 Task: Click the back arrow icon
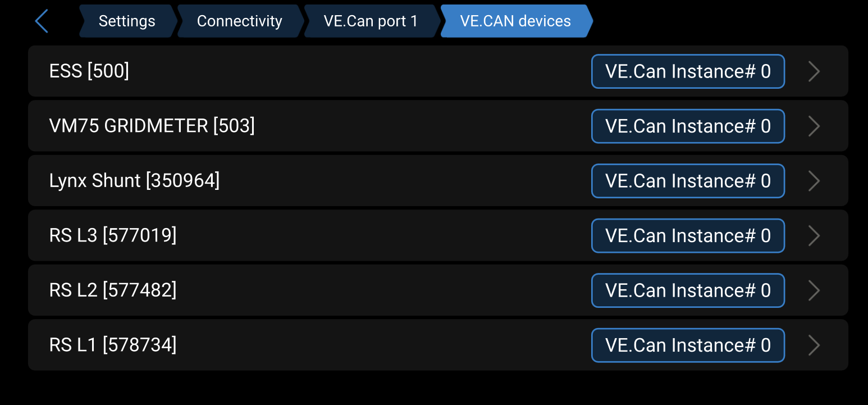click(42, 21)
